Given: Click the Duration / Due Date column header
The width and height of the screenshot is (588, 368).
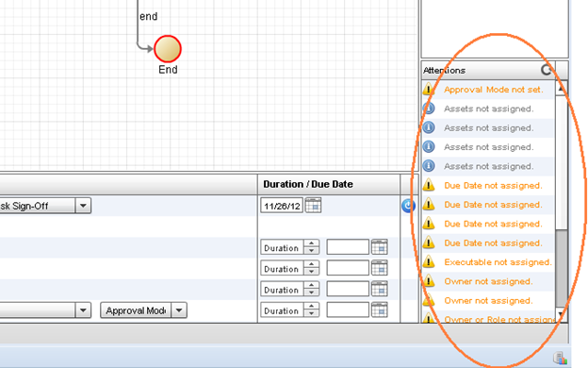Looking at the screenshot, I should pos(308,184).
